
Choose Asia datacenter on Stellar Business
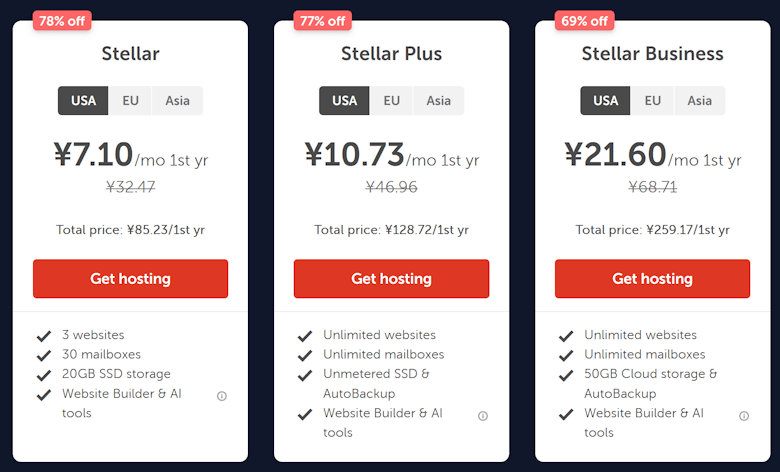click(700, 101)
